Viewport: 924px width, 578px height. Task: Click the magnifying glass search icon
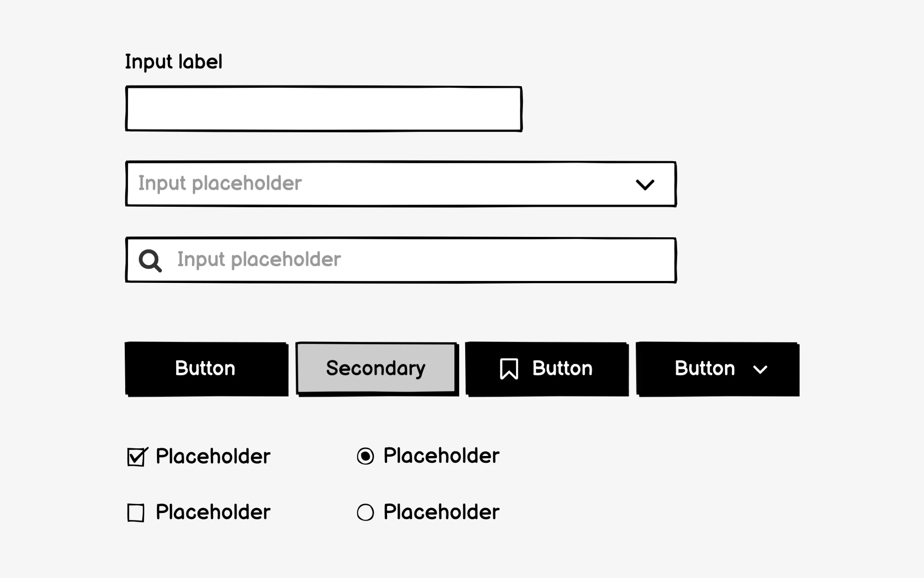[x=150, y=261]
